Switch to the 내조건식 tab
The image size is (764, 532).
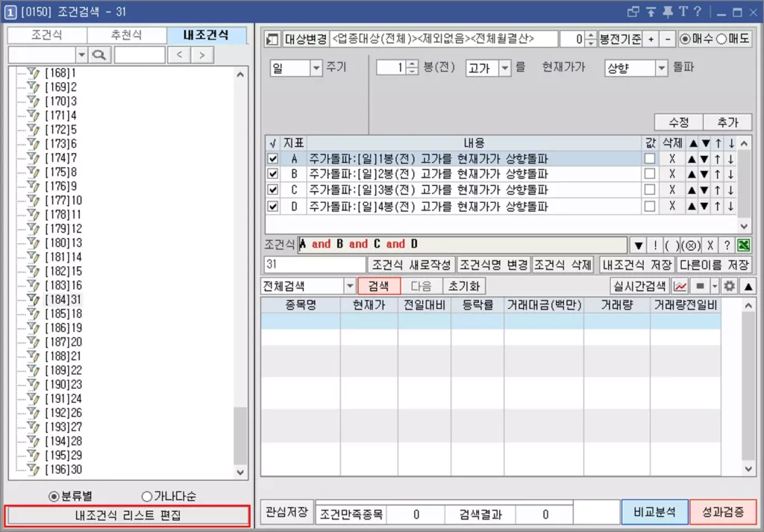(206, 35)
